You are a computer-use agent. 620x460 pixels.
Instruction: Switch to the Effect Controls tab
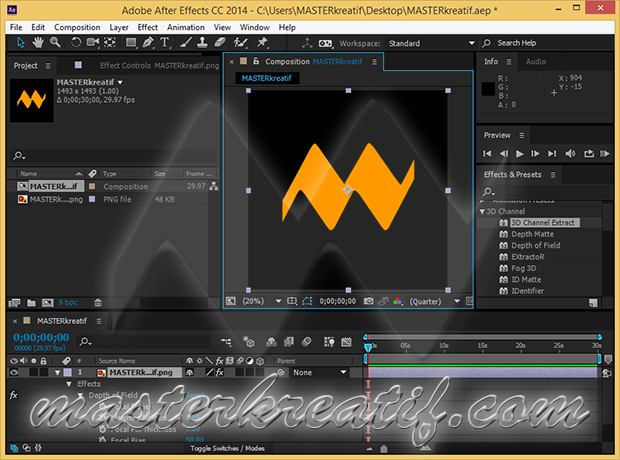point(159,66)
